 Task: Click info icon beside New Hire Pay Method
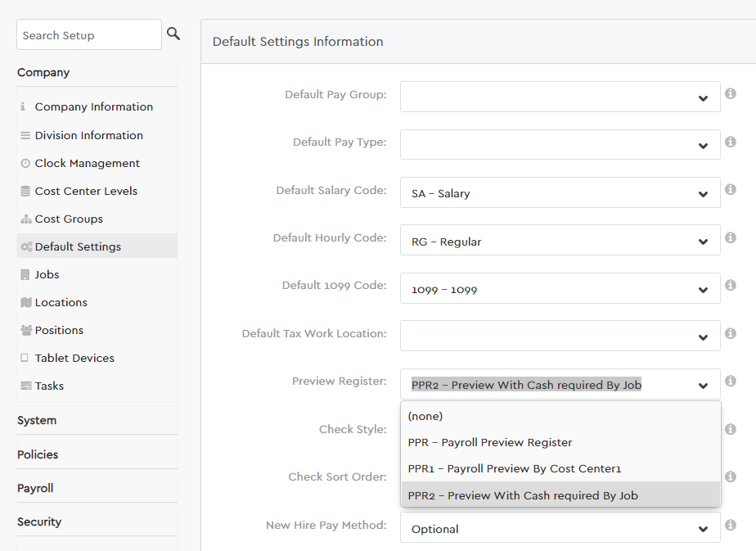click(x=731, y=526)
